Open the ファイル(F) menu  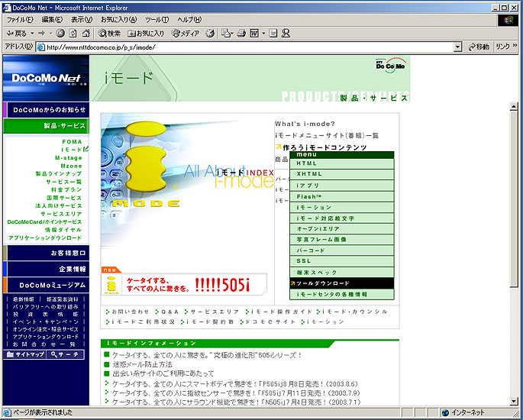21,19
